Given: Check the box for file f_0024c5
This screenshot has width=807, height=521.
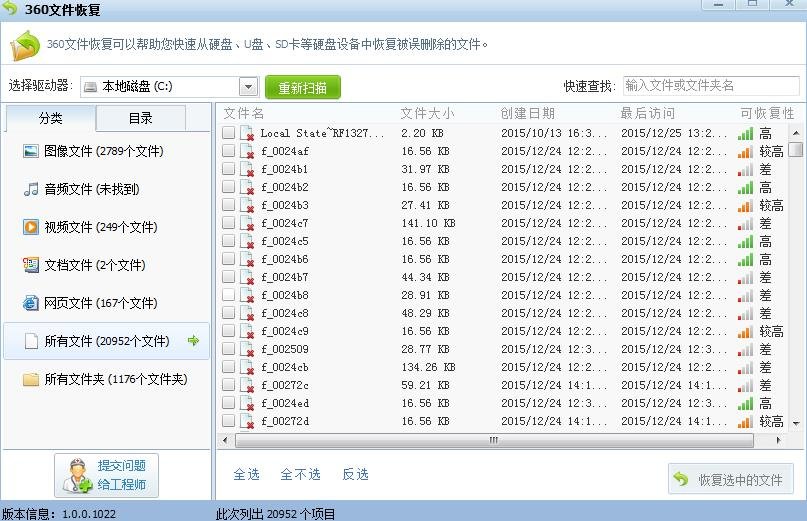Looking at the screenshot, I should point(229,241).
